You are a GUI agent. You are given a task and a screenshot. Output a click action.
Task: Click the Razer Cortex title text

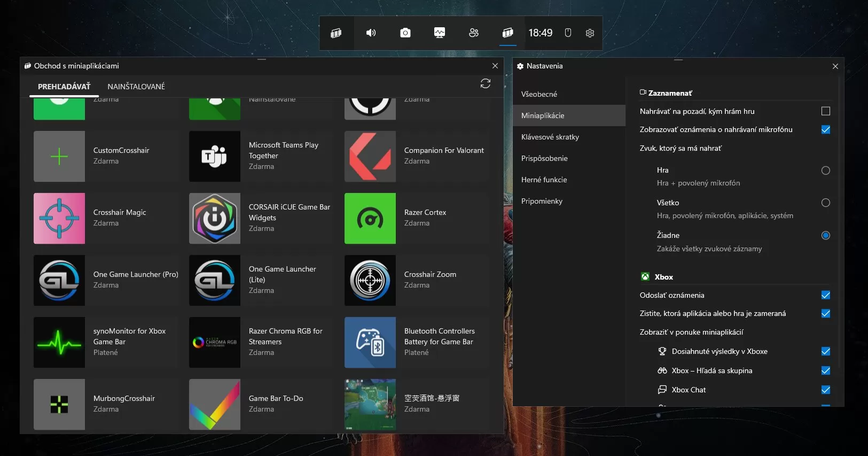pyautogui.click(x=425, y=212)
